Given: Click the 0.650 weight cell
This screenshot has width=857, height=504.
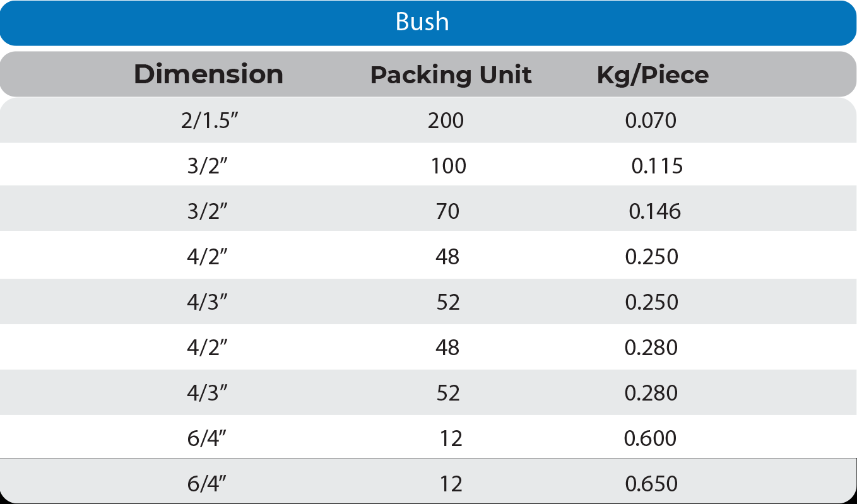Looking at the screenshot, I should tap(651, 484).
